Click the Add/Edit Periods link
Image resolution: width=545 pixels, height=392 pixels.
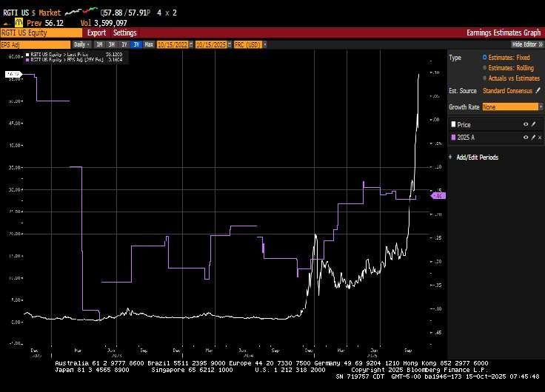pos(477,158)
